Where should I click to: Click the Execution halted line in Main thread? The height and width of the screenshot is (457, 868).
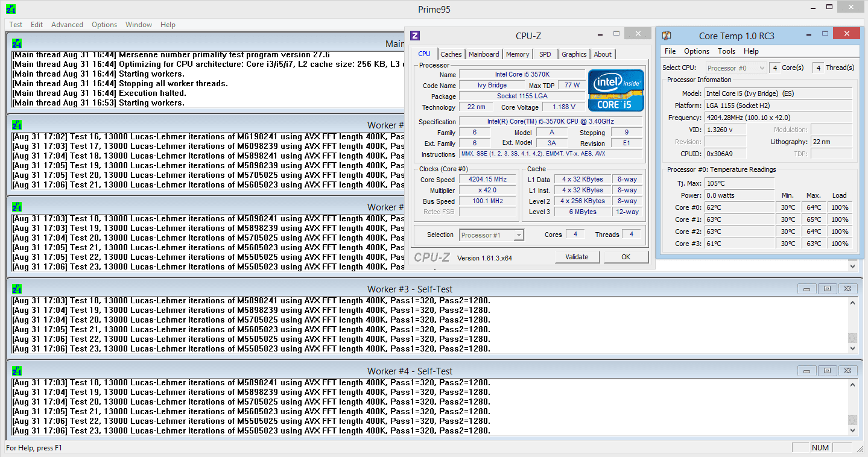[x=99, y=93]
